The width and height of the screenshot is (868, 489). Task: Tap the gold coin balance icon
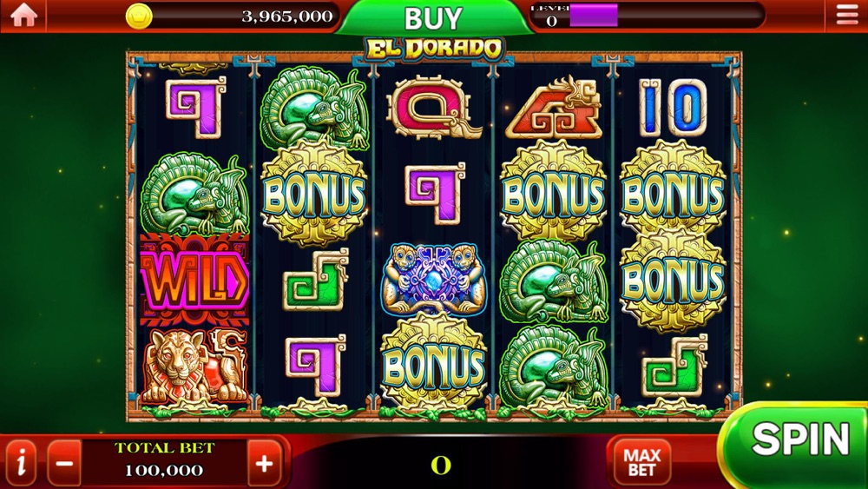click(139, 16)
